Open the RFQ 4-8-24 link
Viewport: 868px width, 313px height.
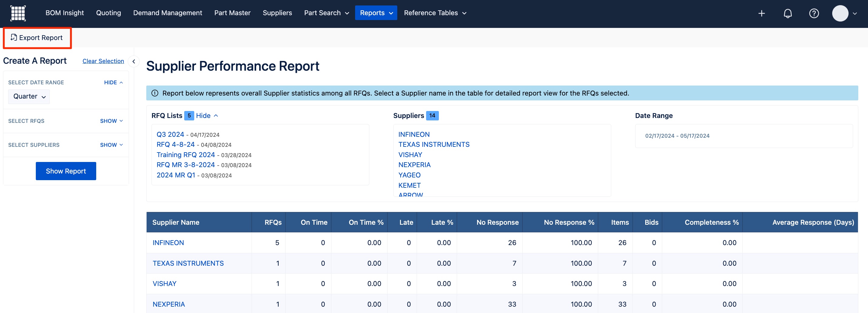pyautogui.click(x=175, y=144)
